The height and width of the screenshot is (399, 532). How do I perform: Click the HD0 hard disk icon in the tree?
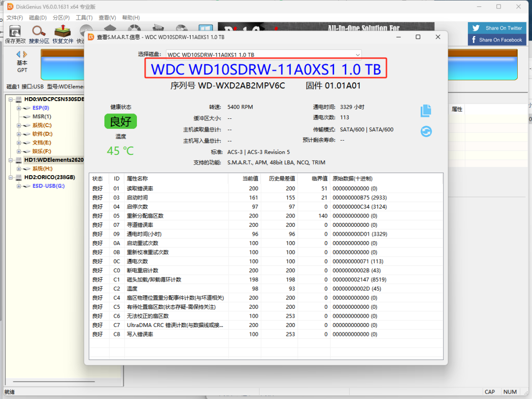coord(19,99)
